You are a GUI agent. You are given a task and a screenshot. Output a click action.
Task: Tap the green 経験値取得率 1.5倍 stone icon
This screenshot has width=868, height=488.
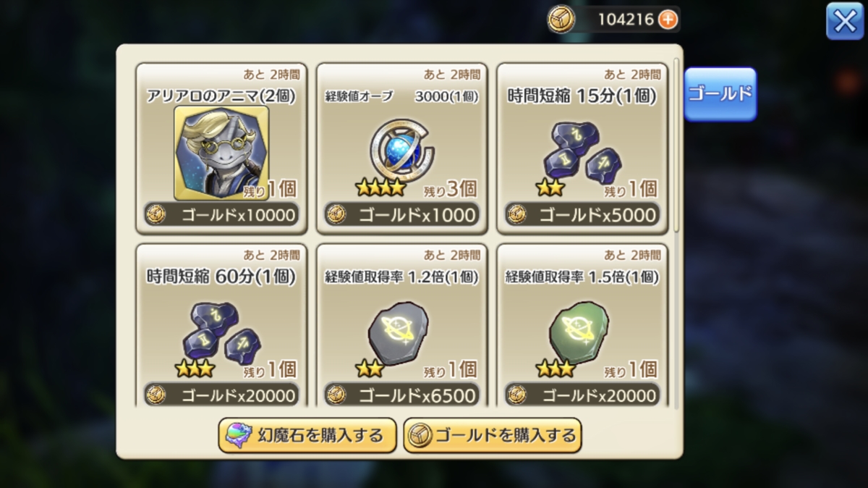point(580,333)
